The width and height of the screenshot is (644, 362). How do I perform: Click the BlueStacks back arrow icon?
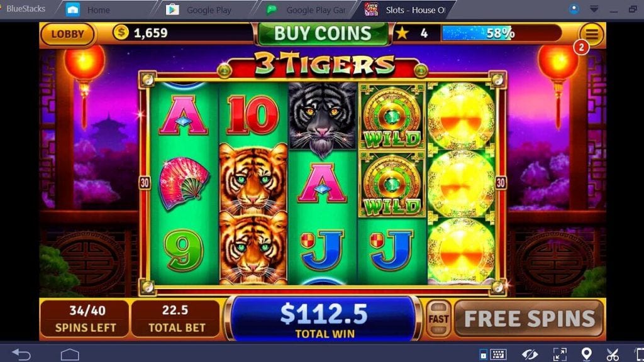pyautogui.click(x=21, y=354)
